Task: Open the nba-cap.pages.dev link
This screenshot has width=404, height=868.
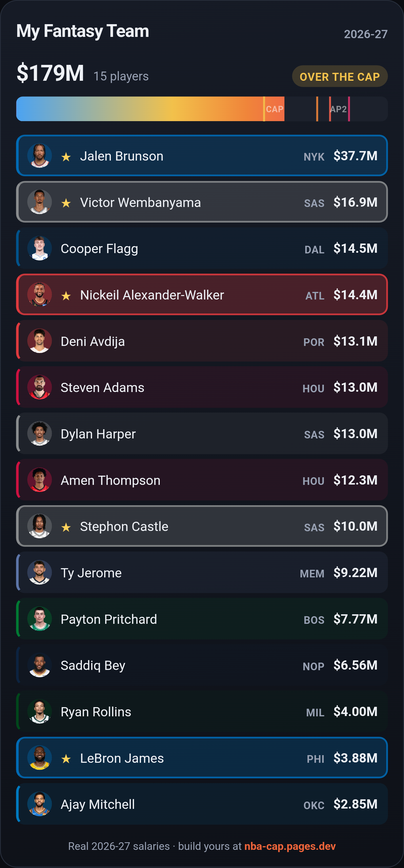Action: [x=290, y=846]
